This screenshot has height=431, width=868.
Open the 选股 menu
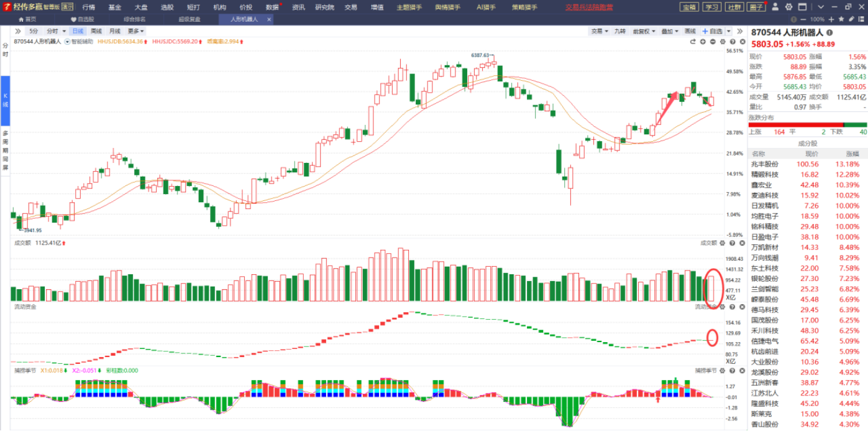(167, 7)
